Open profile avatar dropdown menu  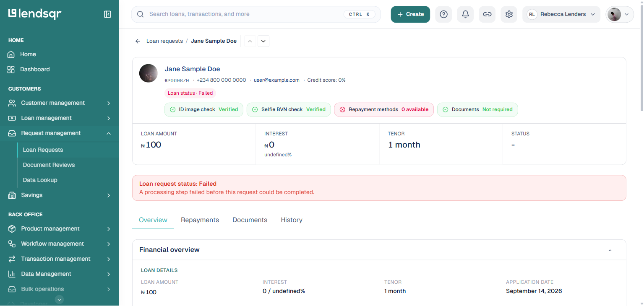(x=620, y=14)
